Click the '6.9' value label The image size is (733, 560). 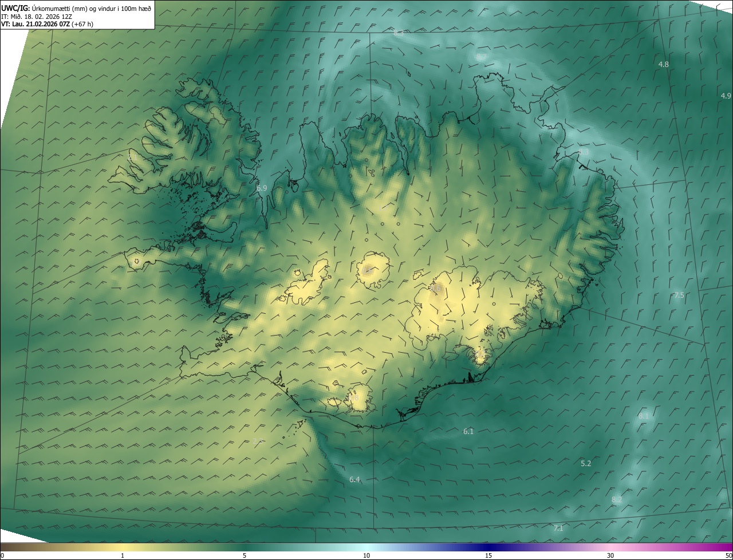coord(262,188)
